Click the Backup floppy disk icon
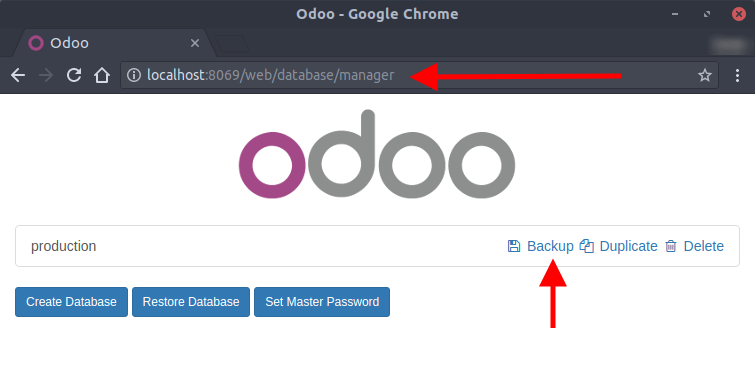This screenshot has height=377, width=755. coord(514,246)
